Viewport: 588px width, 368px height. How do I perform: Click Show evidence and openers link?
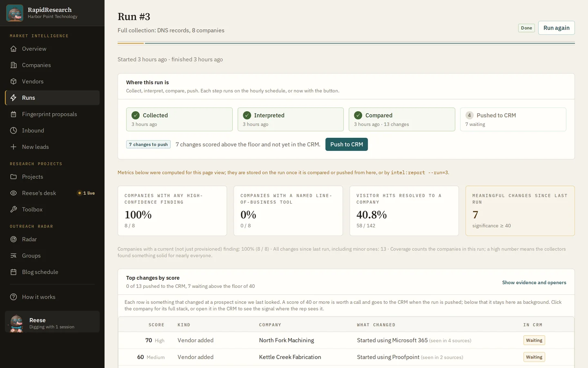pyautogui.click(x=534, y=283)
